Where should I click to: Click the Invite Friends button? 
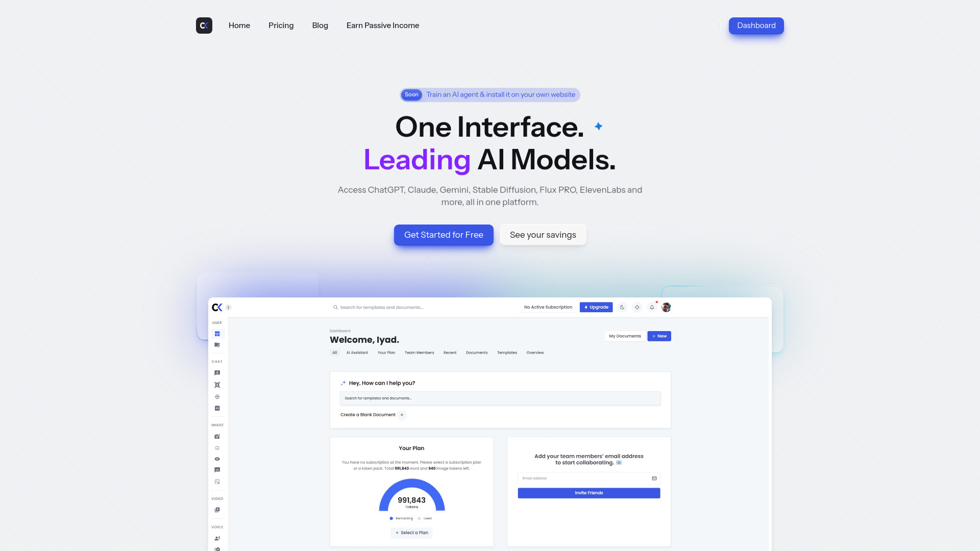coord(589,492)
